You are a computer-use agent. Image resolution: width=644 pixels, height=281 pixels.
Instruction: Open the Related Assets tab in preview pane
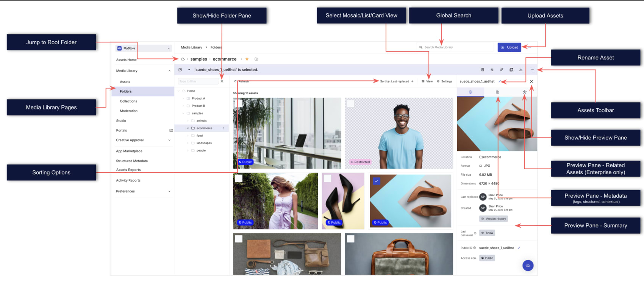[x=524, y=92]
